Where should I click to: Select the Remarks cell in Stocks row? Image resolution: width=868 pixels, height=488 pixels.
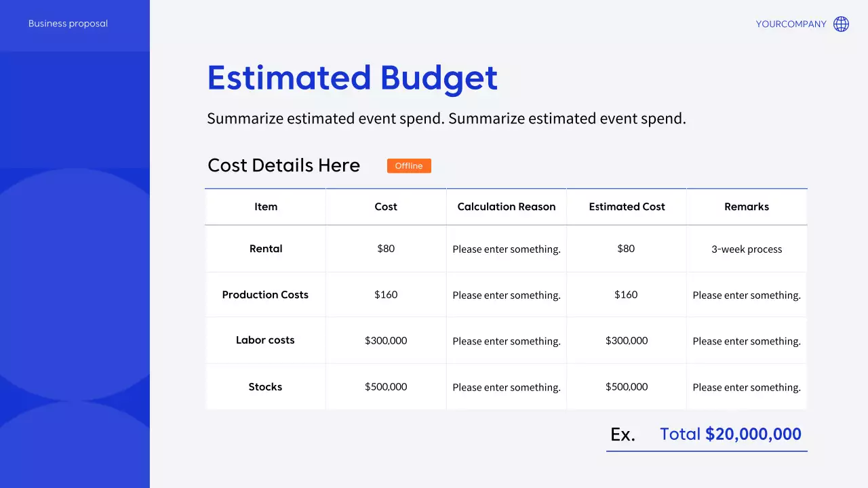tap(747, 388)
